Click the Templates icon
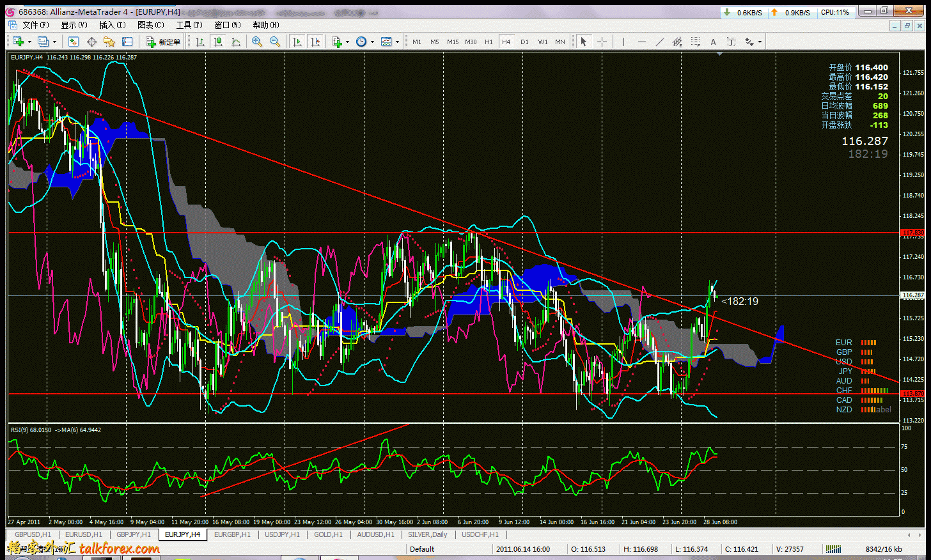The image size is (931, 560). [x=386, y=42]
